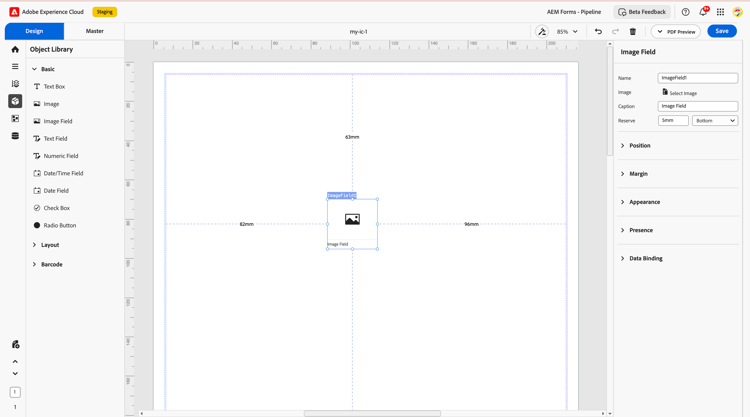
Task: Click the horizontal scrollbar thumb
Action: point(372,413)
